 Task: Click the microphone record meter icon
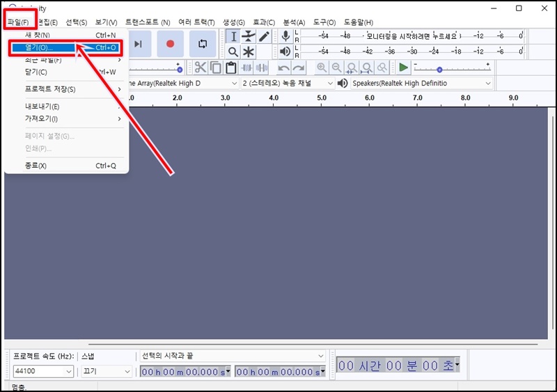pyautogui.click(x=285, y=36)
